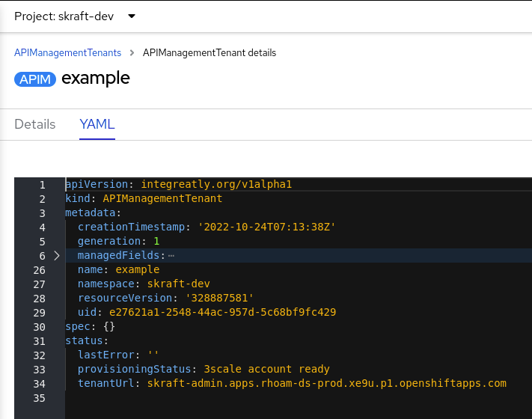Click the kind value APIManagementTenant

pos(162,198)
